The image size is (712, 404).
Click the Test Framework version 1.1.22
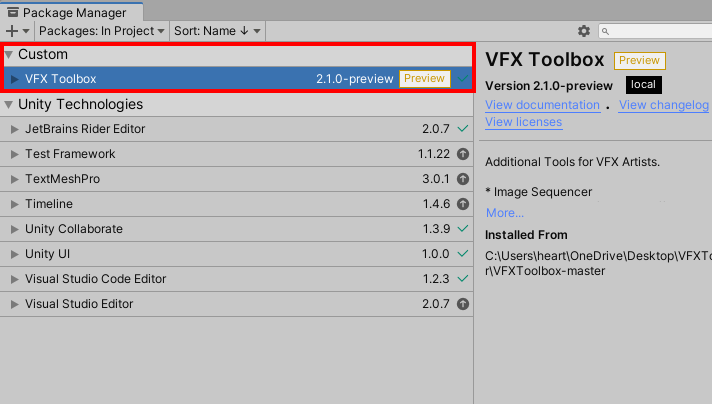pyautogui.click(x=434, y=154)
